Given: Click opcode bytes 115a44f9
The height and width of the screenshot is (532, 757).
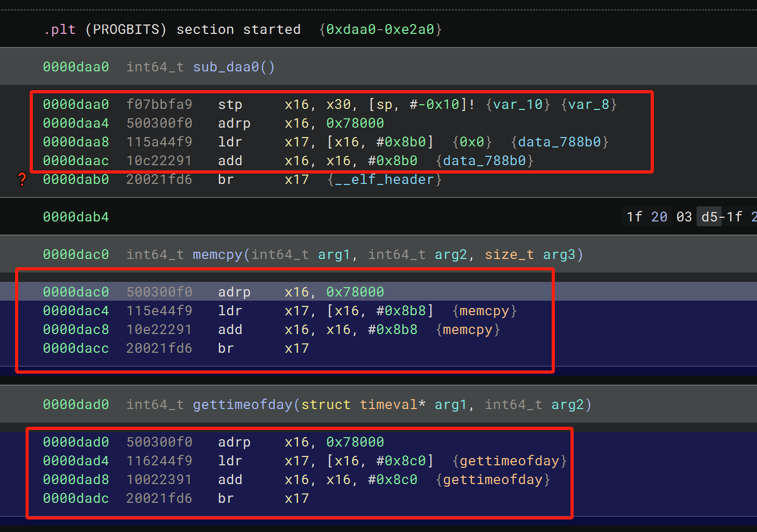Looking at the screenshot, I should [159, 142].
